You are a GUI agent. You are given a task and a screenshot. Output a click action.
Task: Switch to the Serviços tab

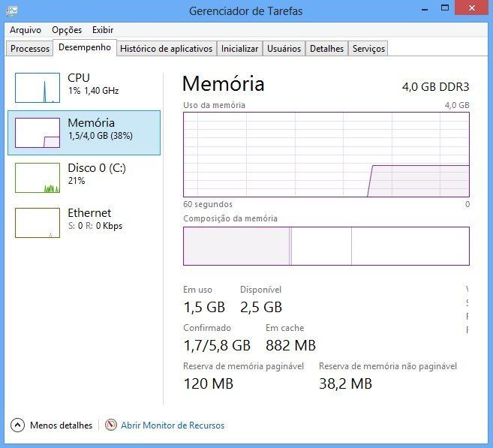click(x=368, y=49)
